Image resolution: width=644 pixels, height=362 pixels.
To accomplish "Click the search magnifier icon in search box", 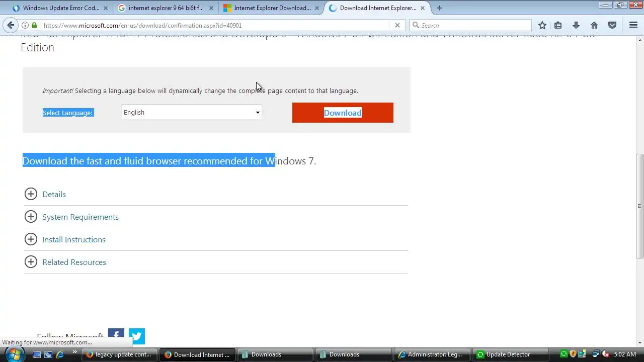I will (416, 25).
